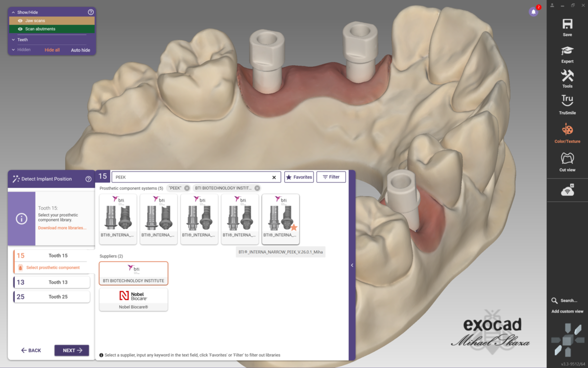Click the wand icon in the Detect Implant Position header
This screenshot has width=588, height=368.
point(16,179)
